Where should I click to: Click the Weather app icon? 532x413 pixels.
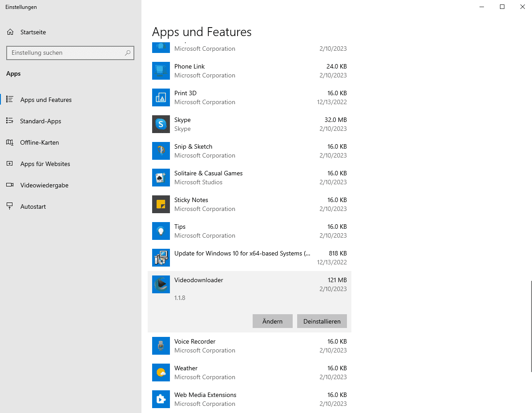point(161,373)
